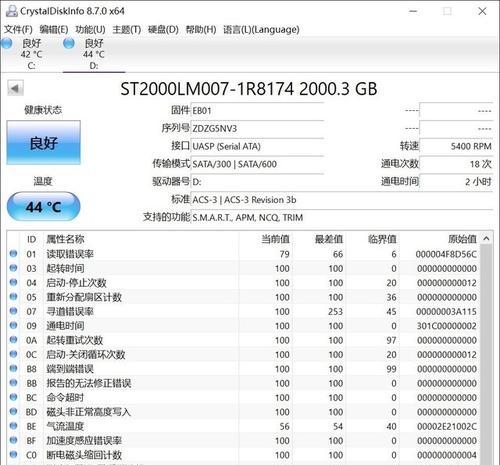Screen dimensions: 500x465
Task: Click raw value 301C00000002
Action: pos(446,326)
